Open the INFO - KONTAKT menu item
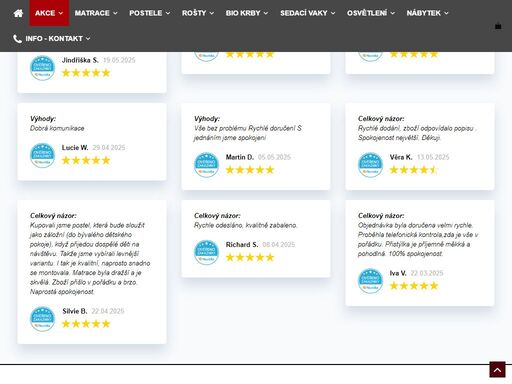Viewport: 512px width, 384px height. (x=52, y=39)
